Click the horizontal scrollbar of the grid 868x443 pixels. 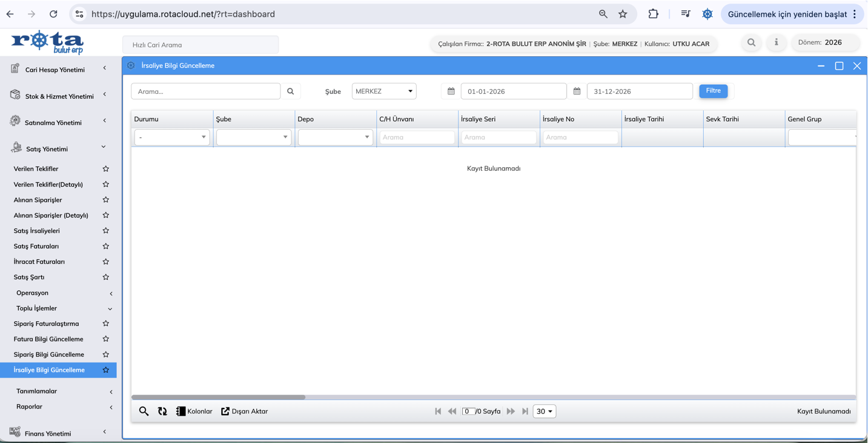click(219, 398)
